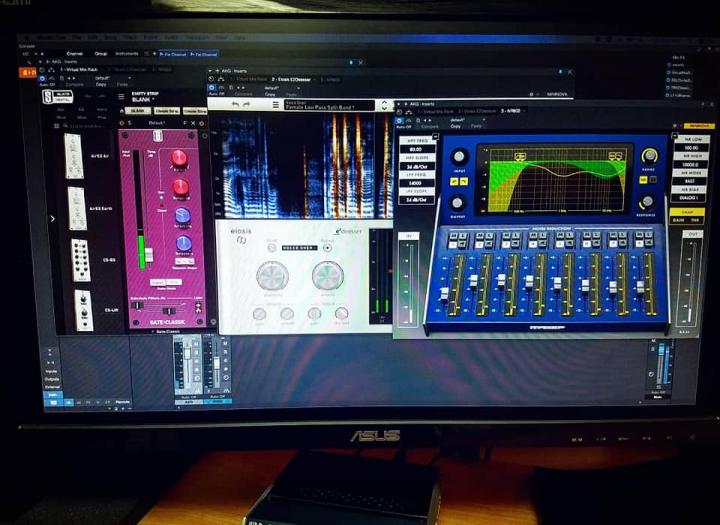
Task: Expand the Virtual Mix Rack side panel arrow
Action: click(52, 219)
